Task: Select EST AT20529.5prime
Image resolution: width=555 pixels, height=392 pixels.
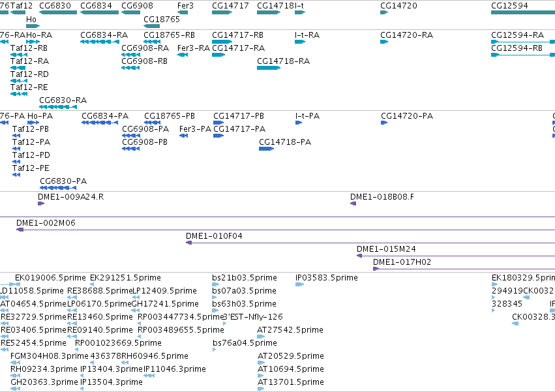Action: tap(291, 356)
